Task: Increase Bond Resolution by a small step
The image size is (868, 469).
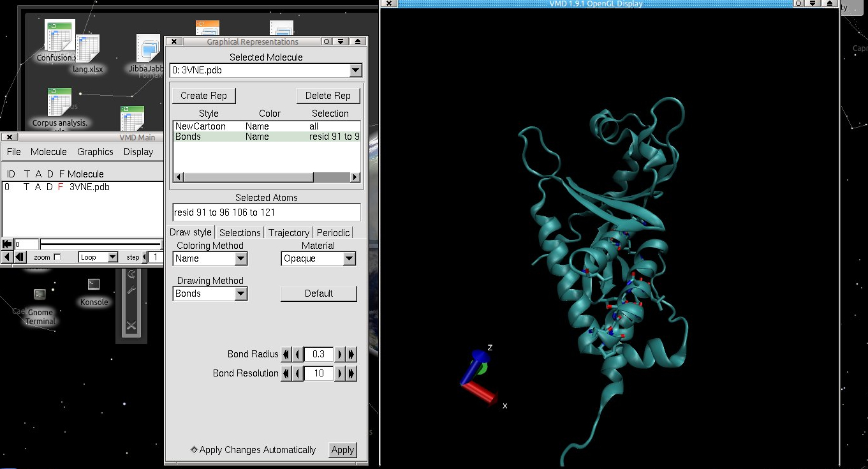Action: click(x=340, y=373)
